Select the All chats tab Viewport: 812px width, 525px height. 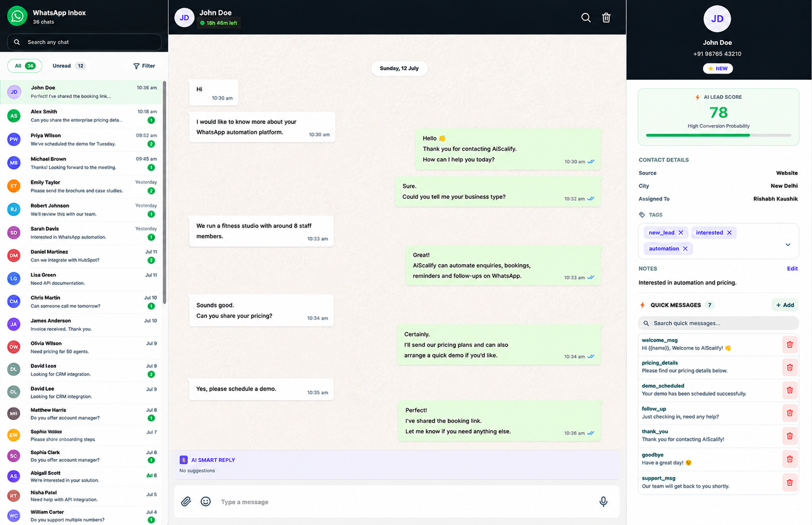[24, 66]
